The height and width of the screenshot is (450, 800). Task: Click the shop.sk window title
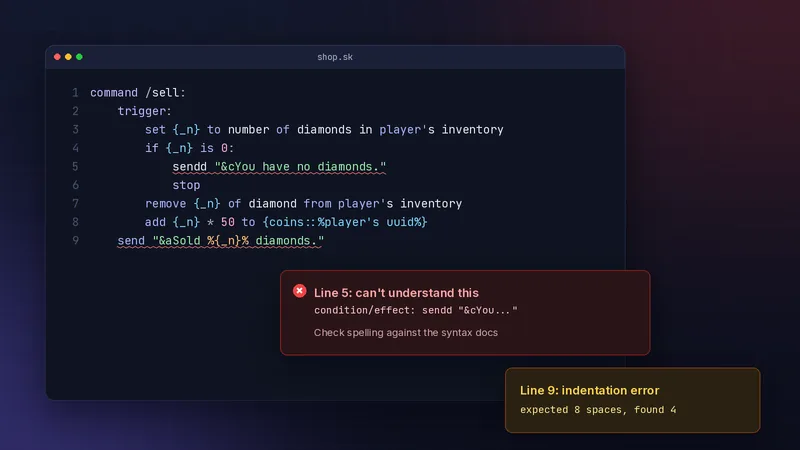(x=335, y=57)
